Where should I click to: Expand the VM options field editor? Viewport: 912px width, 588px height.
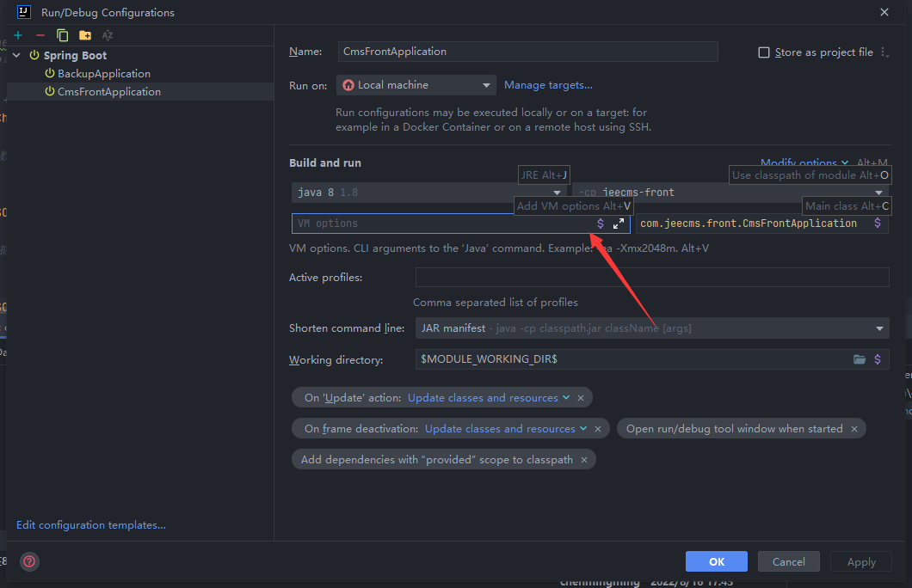619,224
